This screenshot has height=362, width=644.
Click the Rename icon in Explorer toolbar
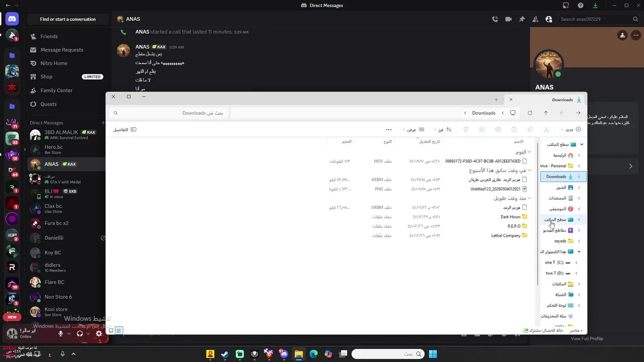[498, 130]
